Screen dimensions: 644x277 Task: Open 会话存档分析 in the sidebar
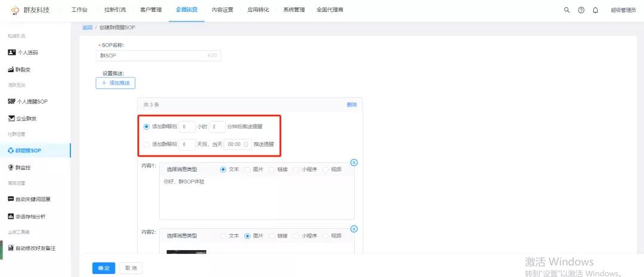tap(31, 216)
